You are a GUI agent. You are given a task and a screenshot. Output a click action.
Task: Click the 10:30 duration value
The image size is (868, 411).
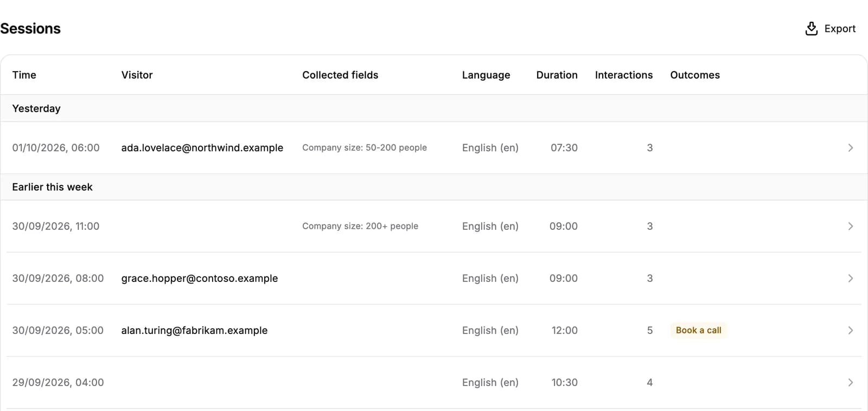(565, 382)
